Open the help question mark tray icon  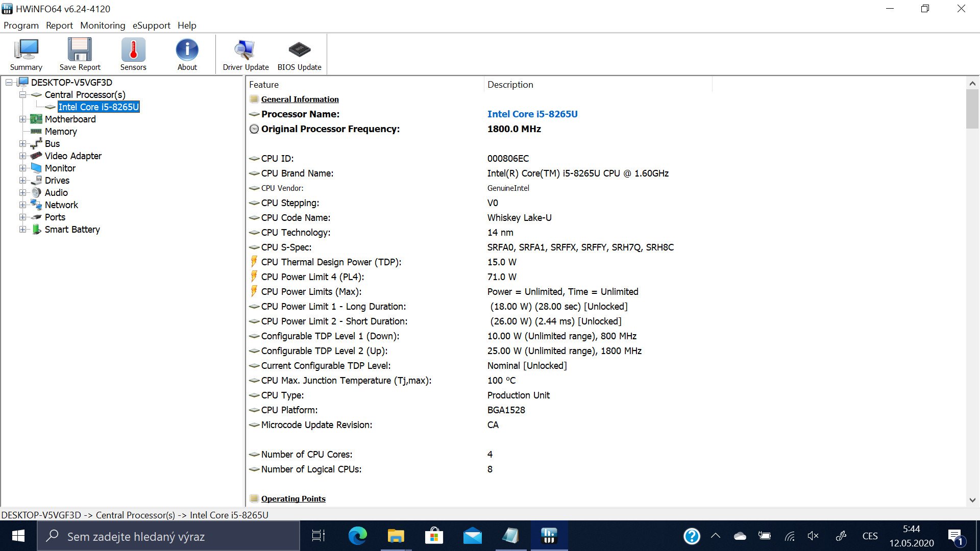point(692,536)
